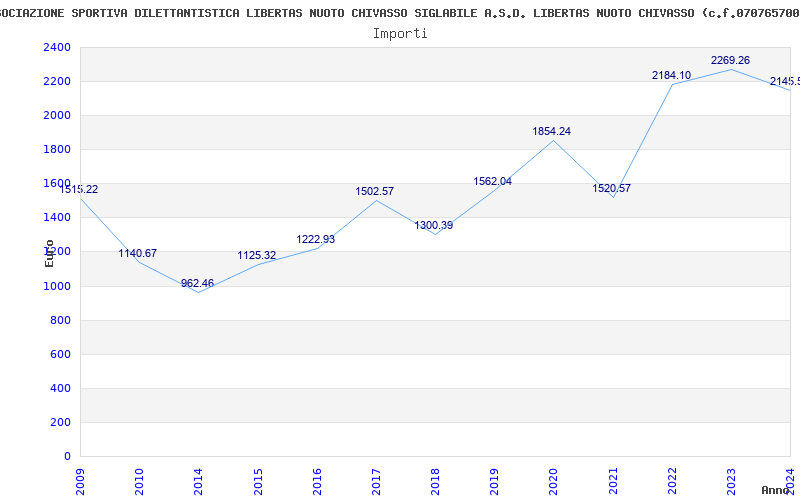Click the 1854.24 peak label
The height and width of the screenshot is (500, 800).
(552, 131)
